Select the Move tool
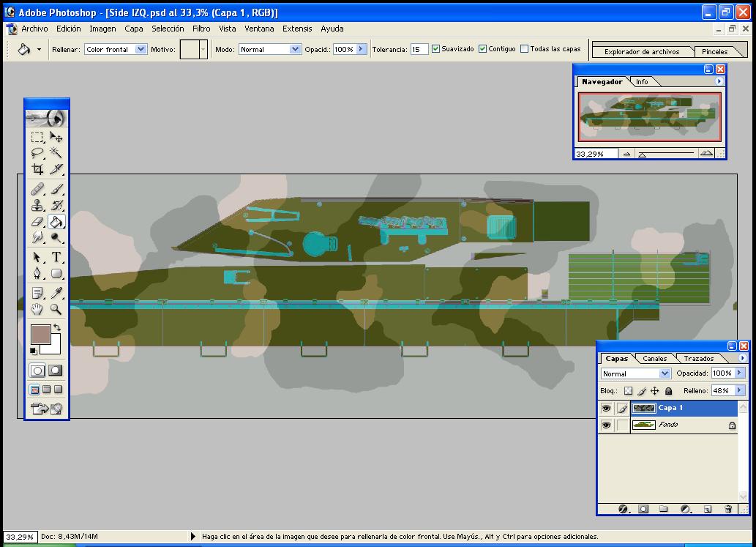The image size is (756, 547). coord(56,137)
